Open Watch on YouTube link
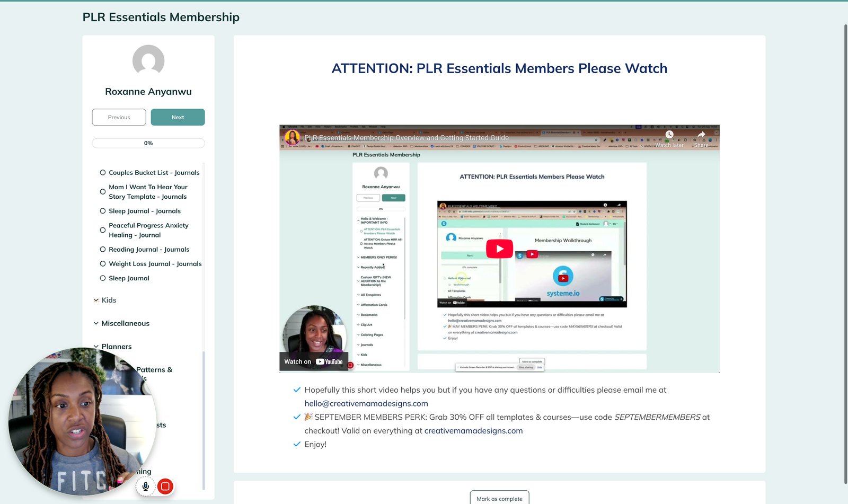The width and height of the screenshot is (848, 504). pyautogui.click(x=314, y=361)
